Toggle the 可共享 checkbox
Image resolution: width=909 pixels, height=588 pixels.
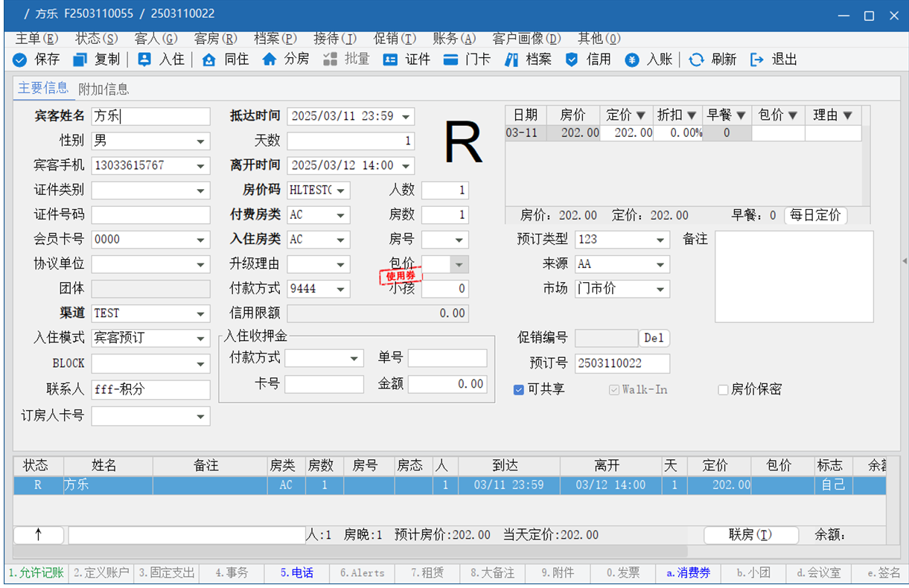point(519,389)
